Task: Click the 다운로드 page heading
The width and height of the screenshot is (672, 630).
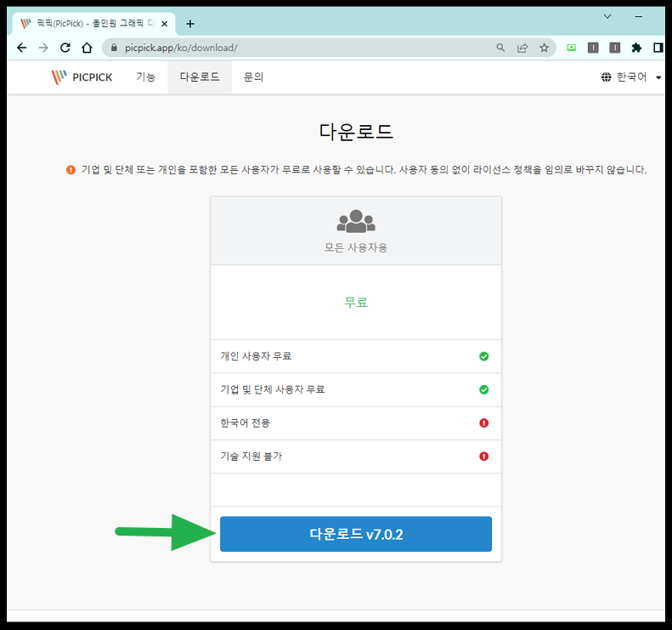Action: point(356,131)
